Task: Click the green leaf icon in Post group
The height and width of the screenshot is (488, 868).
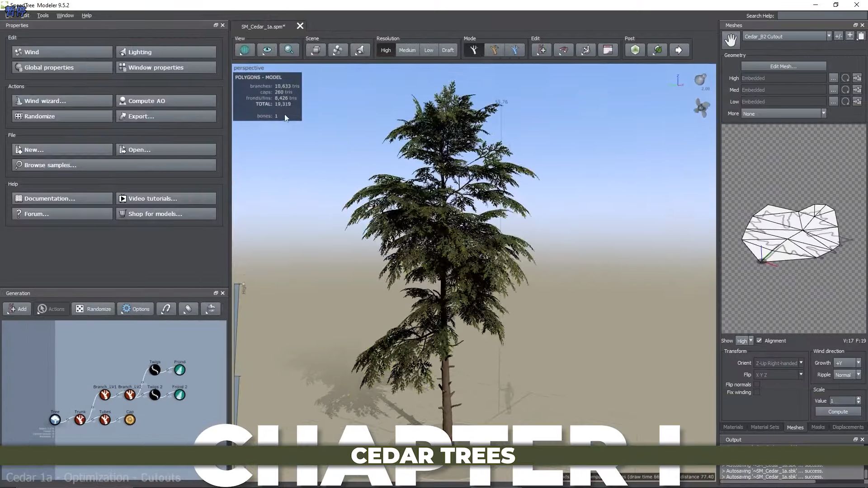Action: [657, 50]
